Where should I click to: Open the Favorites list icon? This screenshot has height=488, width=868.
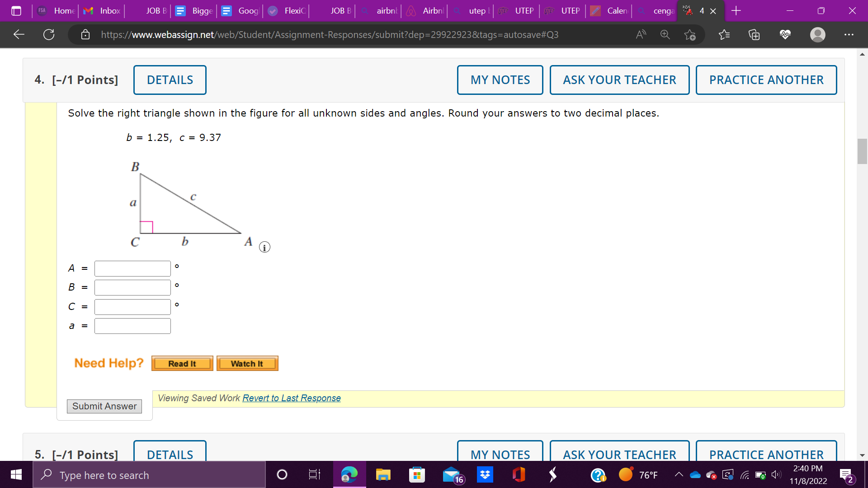[x=724, y=34]
